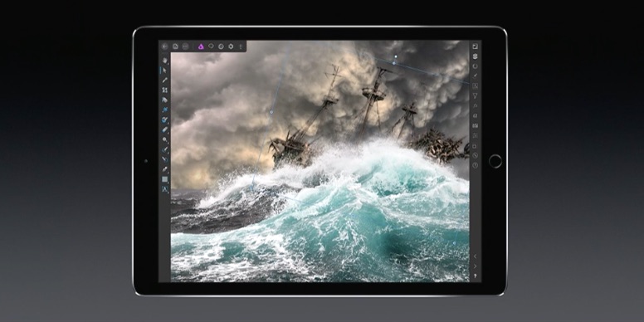Select the Paint Brush tool
Viewport: 644px width, 322px height.
(165, 80)
